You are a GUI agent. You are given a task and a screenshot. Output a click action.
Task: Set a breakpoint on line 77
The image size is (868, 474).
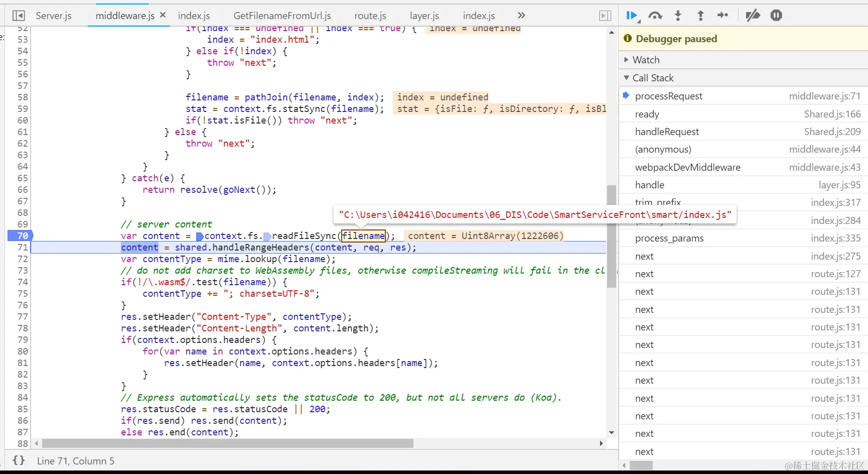click(x=23, y=316)
